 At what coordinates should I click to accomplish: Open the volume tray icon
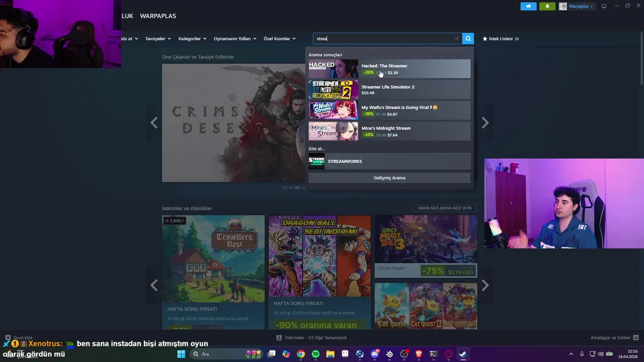coord(601,354)
